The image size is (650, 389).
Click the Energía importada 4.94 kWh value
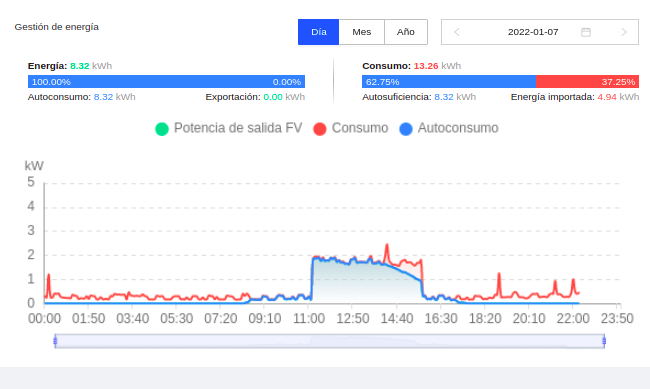[618, 97]
